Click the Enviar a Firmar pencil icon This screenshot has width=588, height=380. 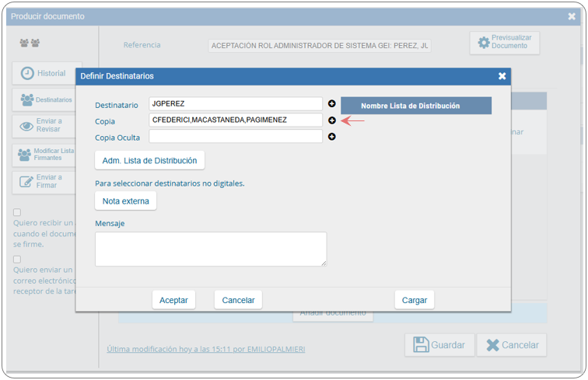[x=26, y=181]
